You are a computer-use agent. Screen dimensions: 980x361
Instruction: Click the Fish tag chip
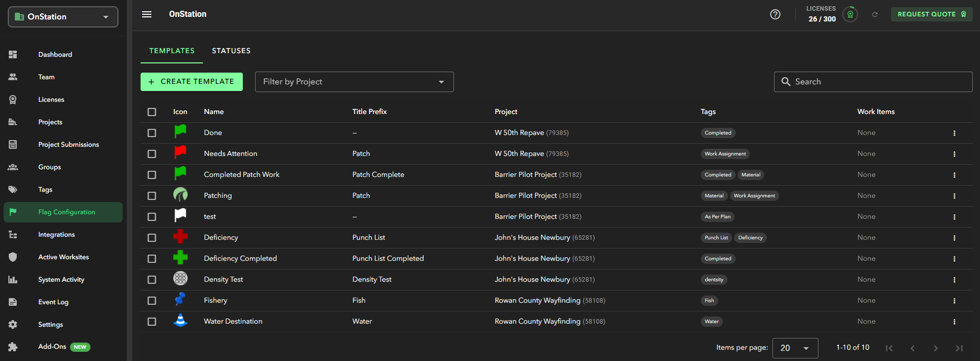[709, 301]
